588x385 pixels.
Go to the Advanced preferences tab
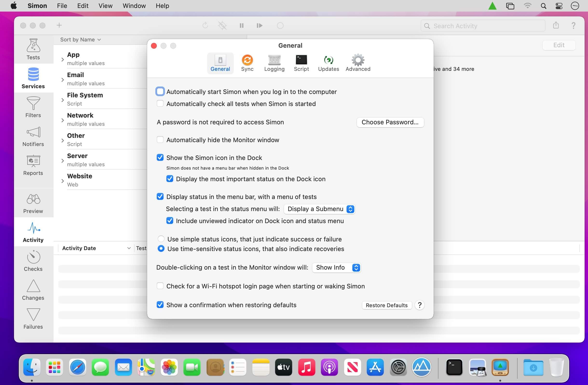coord(358,63)
